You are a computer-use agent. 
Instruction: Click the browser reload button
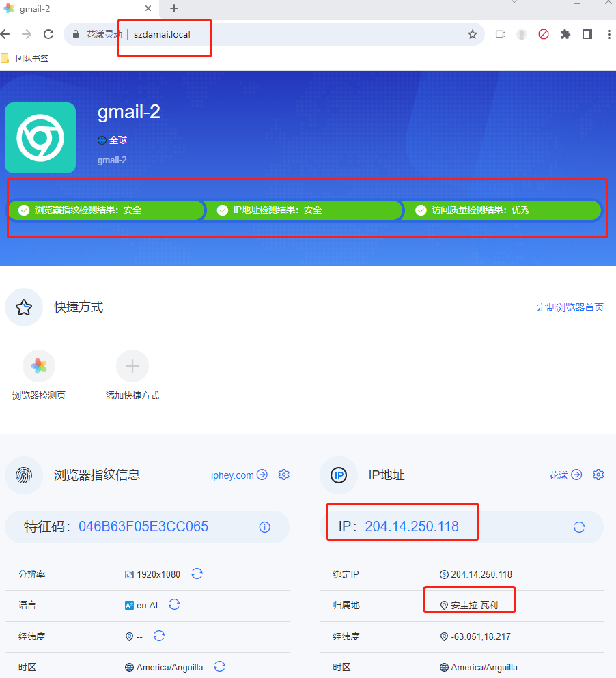coord(48,34)
